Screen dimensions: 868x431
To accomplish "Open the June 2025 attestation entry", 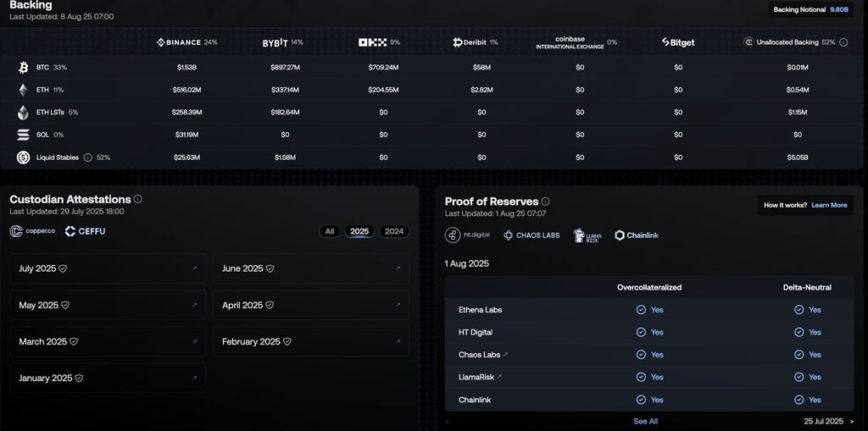I will [311, 268].
